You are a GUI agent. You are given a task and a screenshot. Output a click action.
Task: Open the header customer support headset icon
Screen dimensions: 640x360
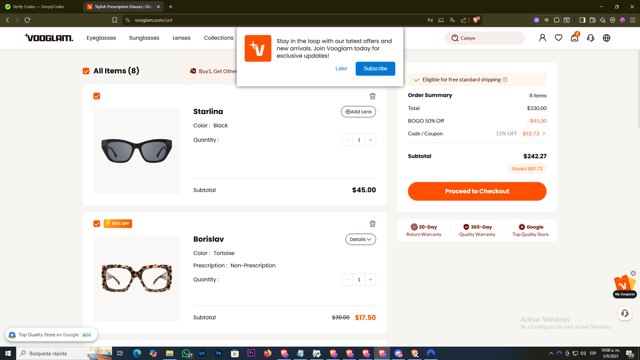[x=591, y=38]
